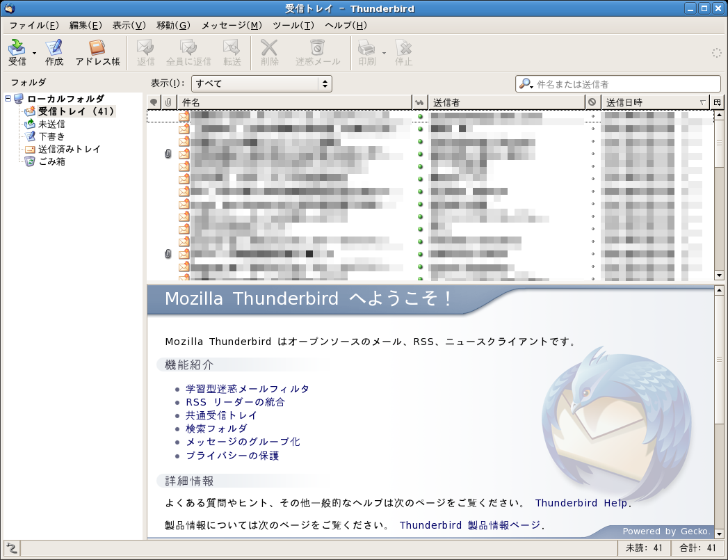Screen dimensions: 728x560
Task: Open the 印刷 print dropdown arrow
Action: [x=384, y=53]
